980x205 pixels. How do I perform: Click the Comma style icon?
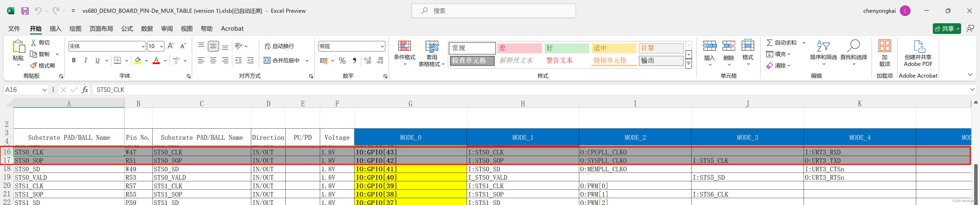pos(354,61)
